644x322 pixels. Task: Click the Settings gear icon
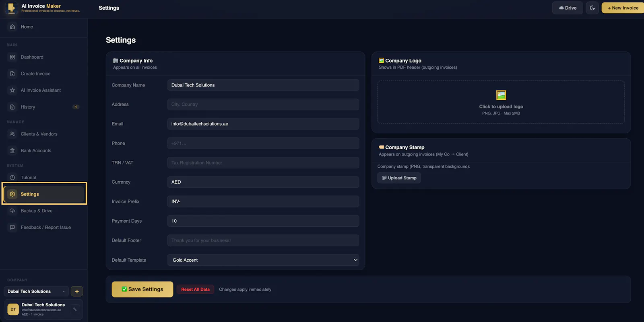point(12,194)
